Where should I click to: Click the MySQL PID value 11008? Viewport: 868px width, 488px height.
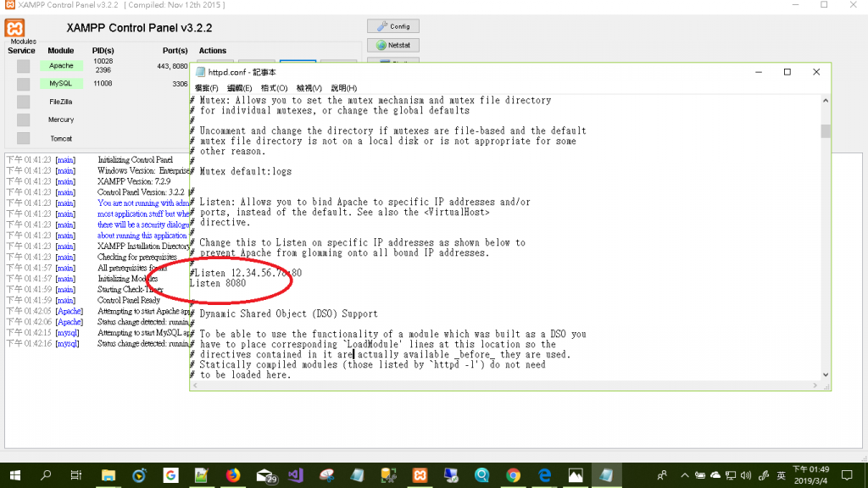point(103,84)
